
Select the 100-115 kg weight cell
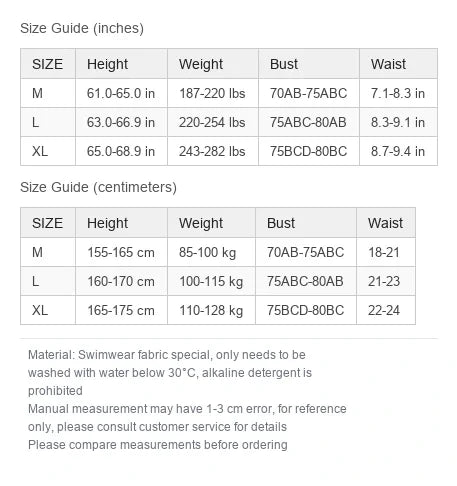(x=211, y=281)
